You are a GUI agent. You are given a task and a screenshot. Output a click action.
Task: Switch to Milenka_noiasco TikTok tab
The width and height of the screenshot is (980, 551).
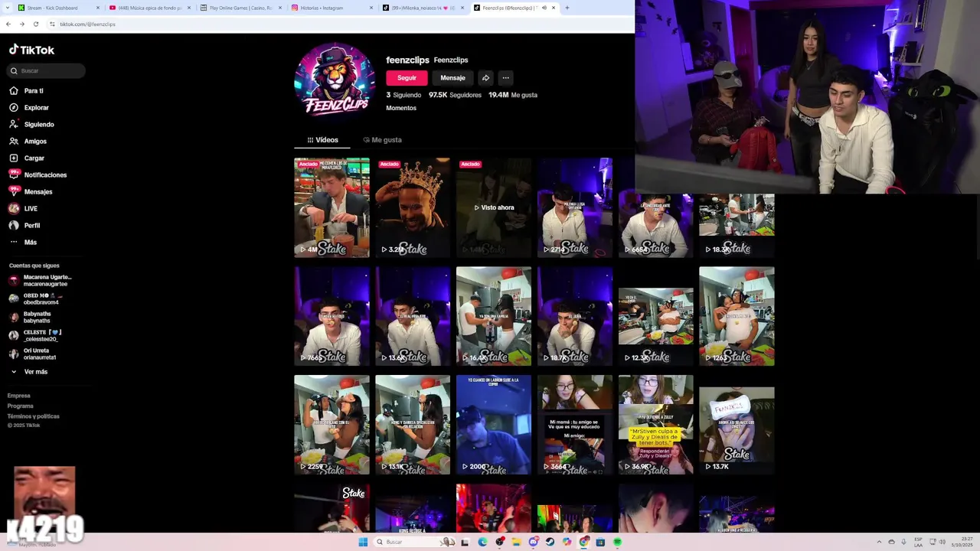(x=423, y=8)
